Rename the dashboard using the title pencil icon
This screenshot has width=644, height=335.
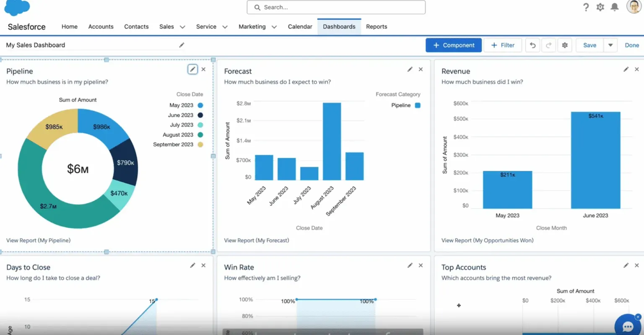pos(182,45)
